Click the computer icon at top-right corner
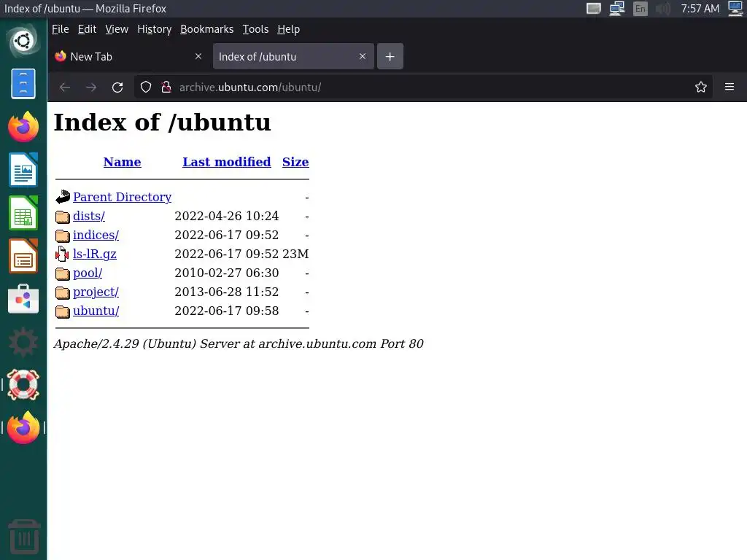The height and width of the screenshot is (560, 747). tap(736, 9)
